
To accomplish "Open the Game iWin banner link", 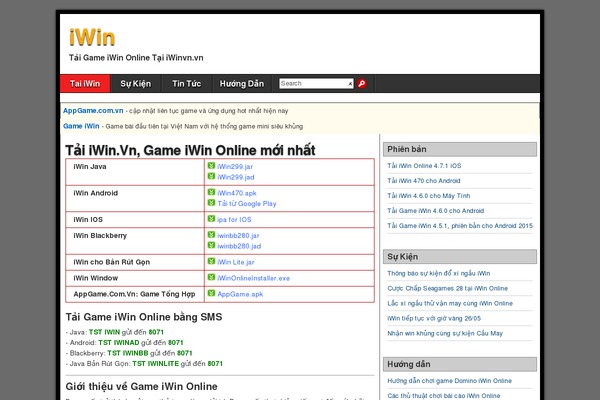I will coord(81,126).
